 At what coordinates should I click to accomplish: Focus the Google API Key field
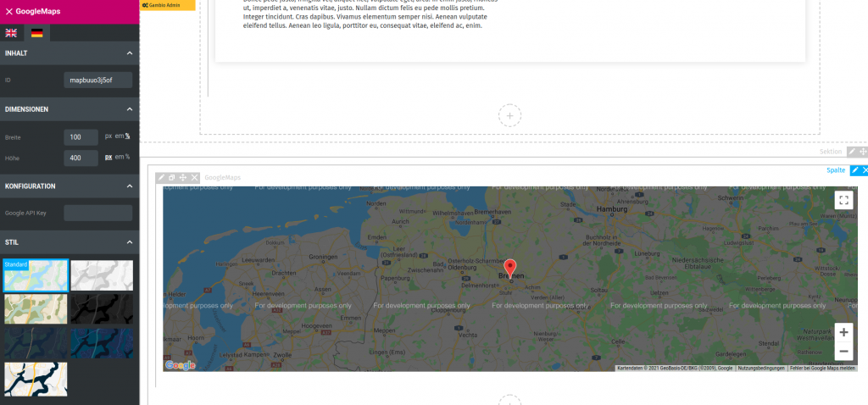pyautogui.click(x=97, y=213)
